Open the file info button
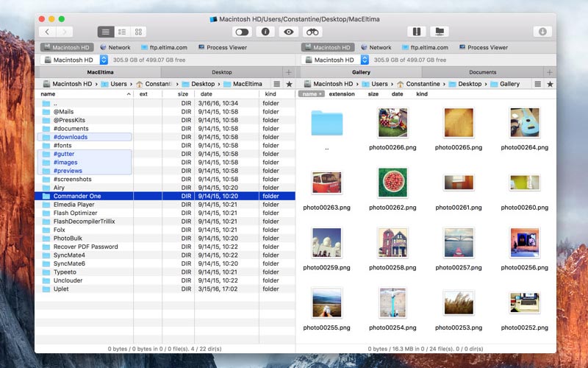 coord(265,32)
